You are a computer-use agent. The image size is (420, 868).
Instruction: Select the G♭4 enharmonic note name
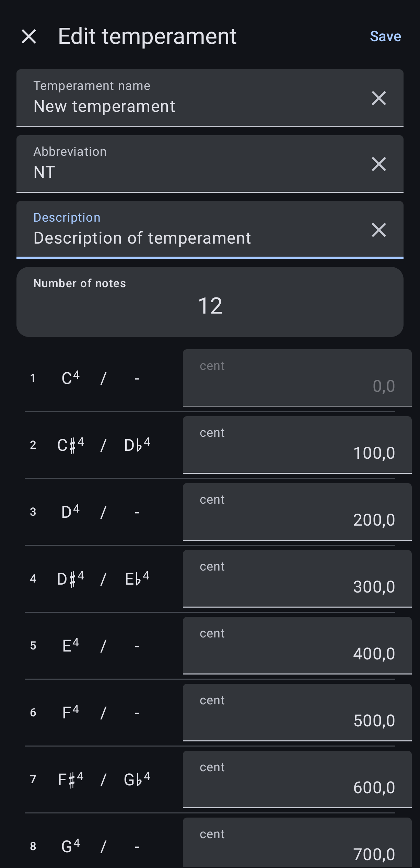click(137, 780)
